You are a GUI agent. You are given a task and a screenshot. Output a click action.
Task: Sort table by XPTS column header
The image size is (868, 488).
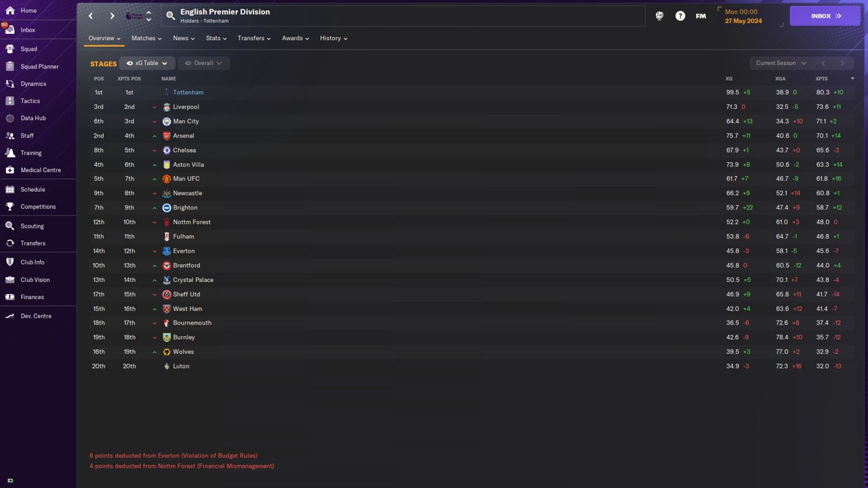821,79
